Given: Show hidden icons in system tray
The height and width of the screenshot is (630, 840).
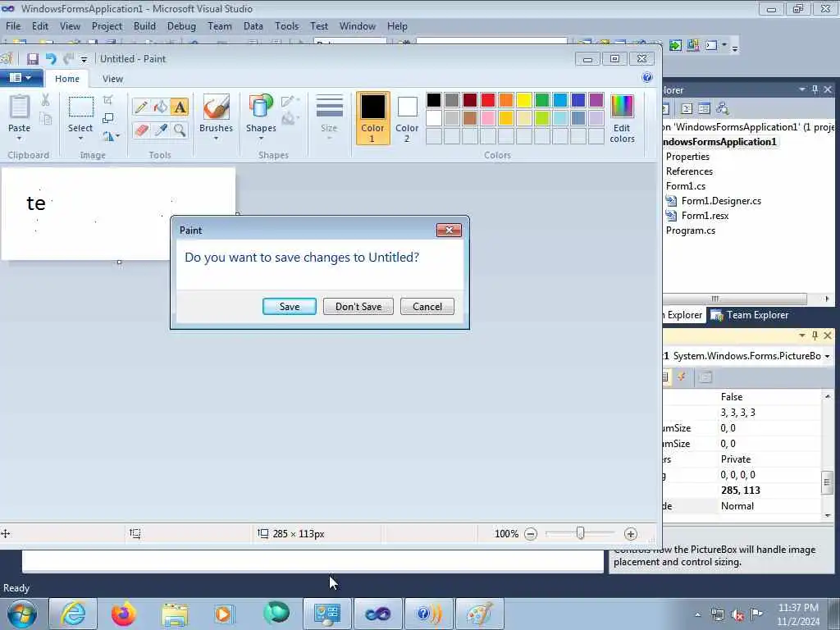Looking at the screenshot, I should pos(697,614).
